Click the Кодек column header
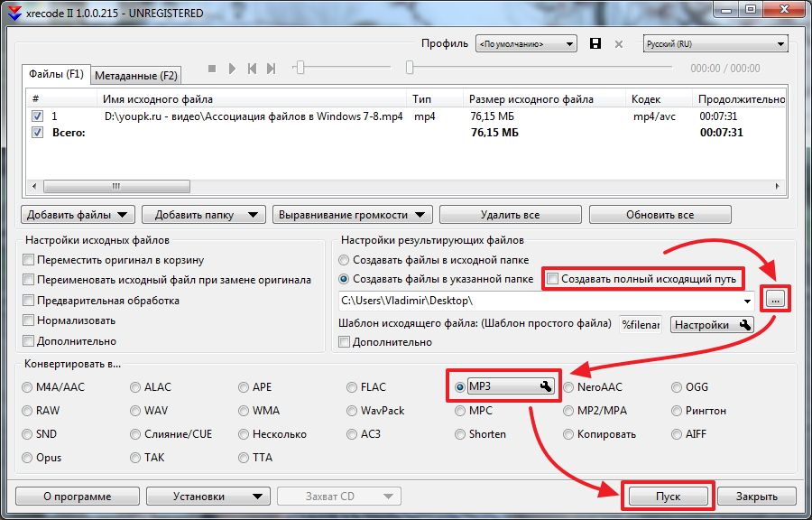 [x=659, y=99]
